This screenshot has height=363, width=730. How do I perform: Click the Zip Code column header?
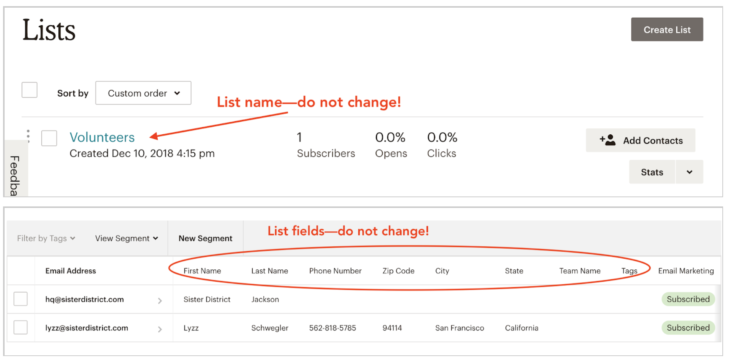(399, 271)
